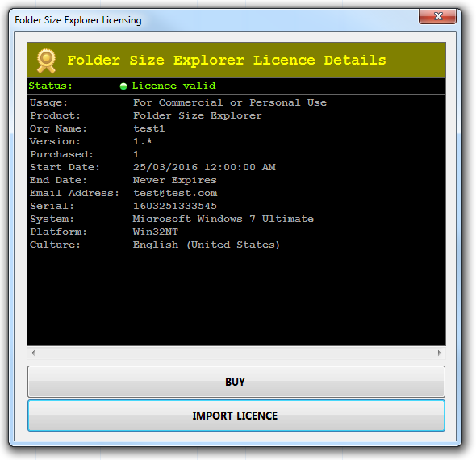Click the Folder Size Explorer Licence Details heading
Screen dimensions: 476x460
tap(227, 60)
